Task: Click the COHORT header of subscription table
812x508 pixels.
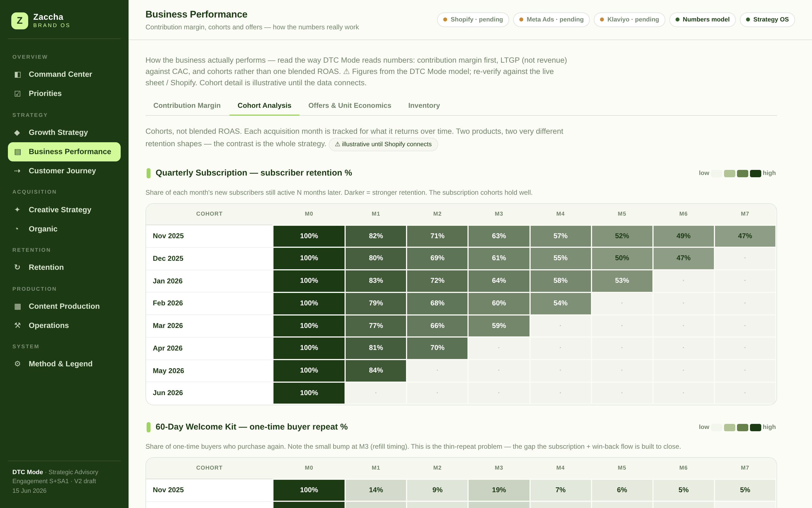Action: point(209,214)
